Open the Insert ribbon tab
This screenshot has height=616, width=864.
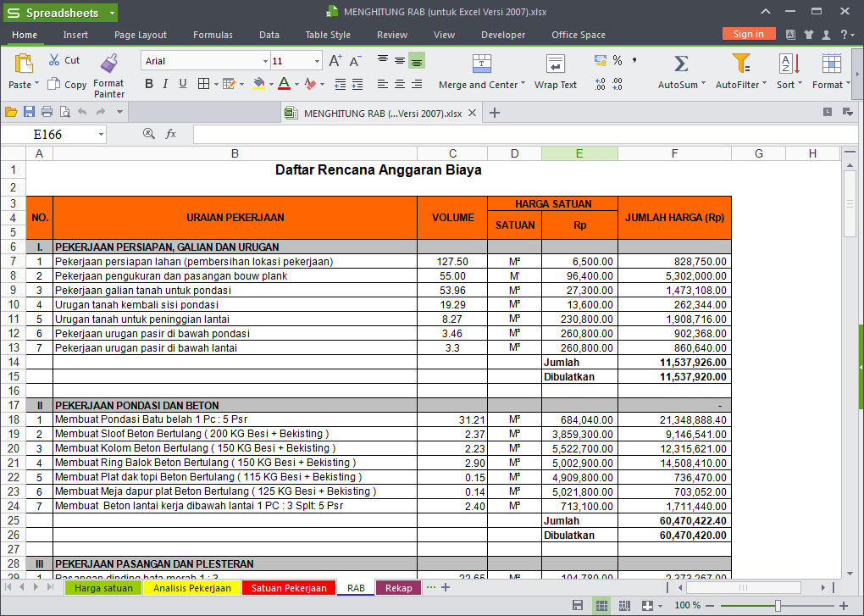click(75, 35)
